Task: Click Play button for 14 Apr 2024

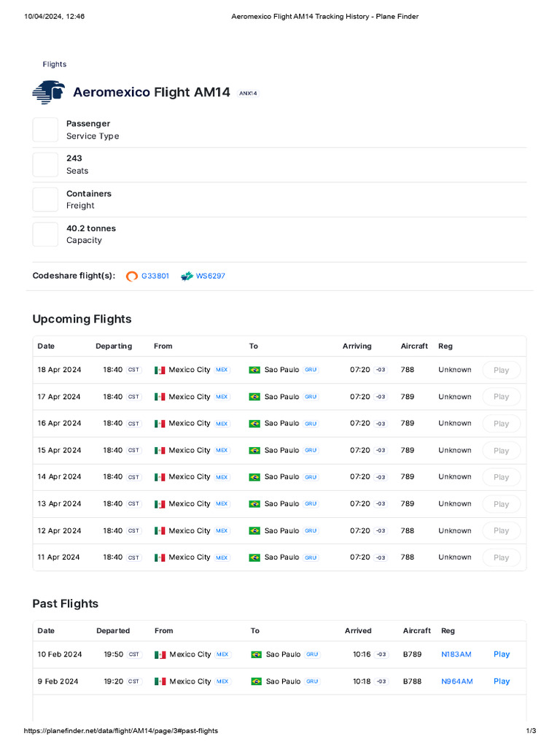Action: point(502,477)
